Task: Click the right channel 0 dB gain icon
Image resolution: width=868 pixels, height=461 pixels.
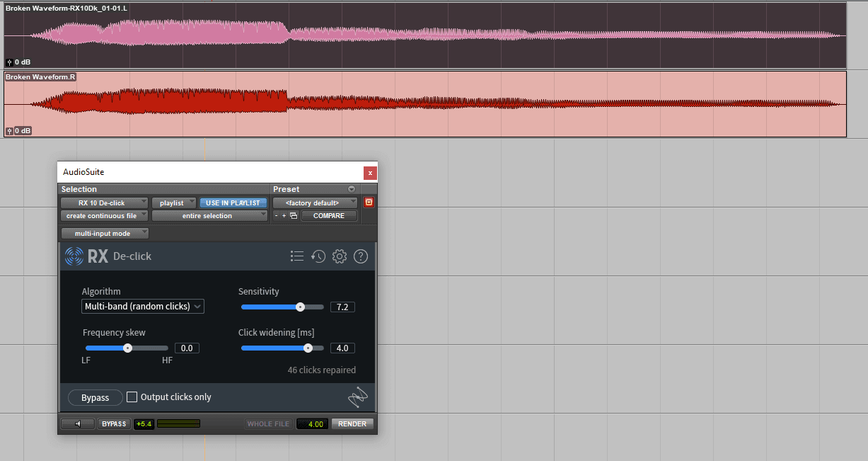Action: 9,131
